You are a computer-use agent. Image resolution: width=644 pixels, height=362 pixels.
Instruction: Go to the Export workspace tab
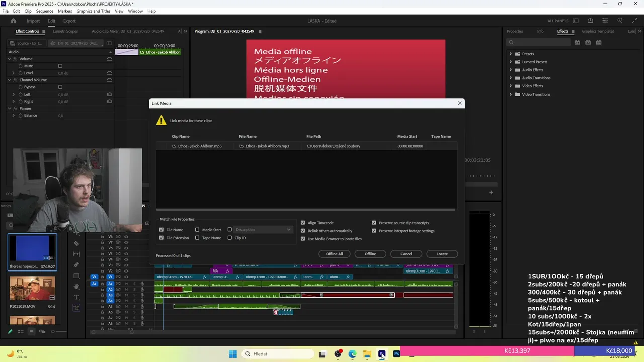tap(69, 21)
